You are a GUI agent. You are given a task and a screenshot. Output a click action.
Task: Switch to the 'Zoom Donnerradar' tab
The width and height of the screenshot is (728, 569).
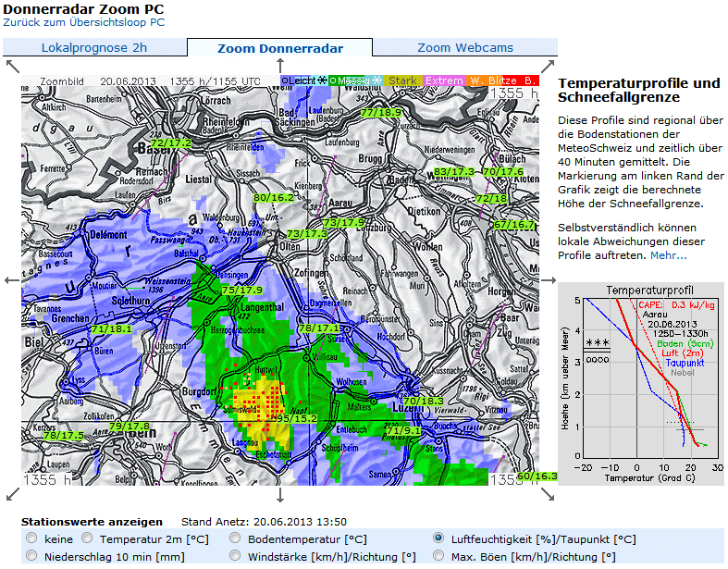tap(280, 48)
